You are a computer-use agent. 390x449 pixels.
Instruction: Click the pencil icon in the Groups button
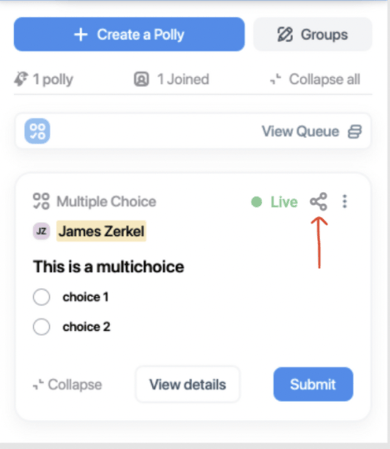pos(285,35)
